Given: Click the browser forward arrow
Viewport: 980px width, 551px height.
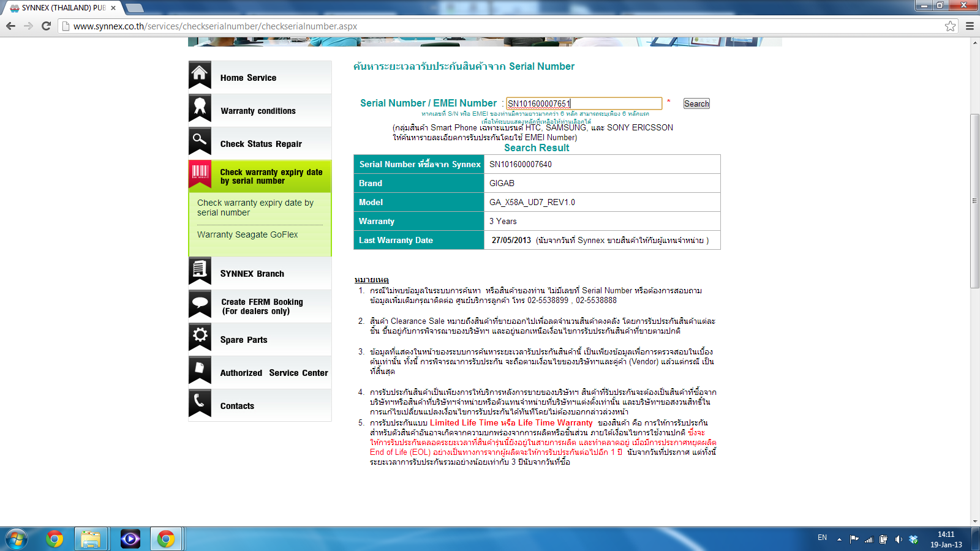Looking at the screenshot, I should pos(28,26).
